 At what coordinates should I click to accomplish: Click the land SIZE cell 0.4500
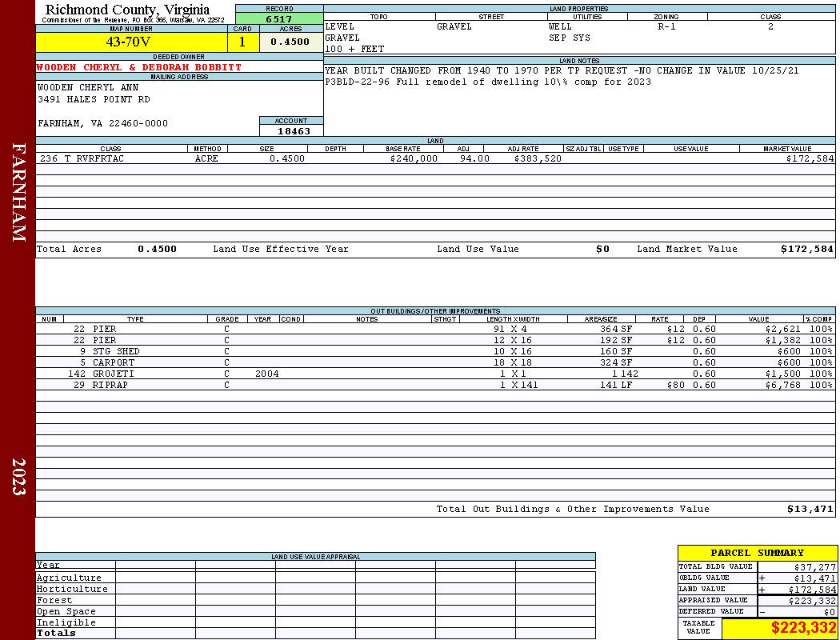pyautogui.click(x=287, y=159)
